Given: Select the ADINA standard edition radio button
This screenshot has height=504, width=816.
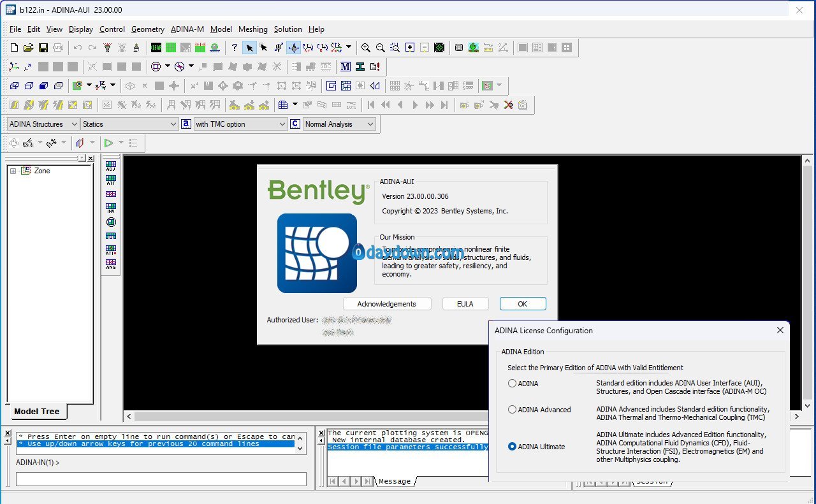Looking at the screenshot, I should click(x=512, y=384).
